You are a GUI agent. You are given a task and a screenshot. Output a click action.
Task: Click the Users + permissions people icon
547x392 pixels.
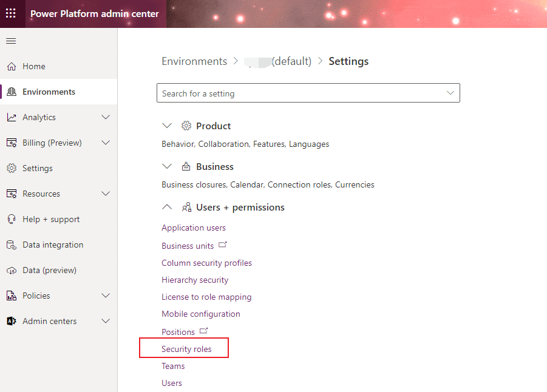point(186,207)
